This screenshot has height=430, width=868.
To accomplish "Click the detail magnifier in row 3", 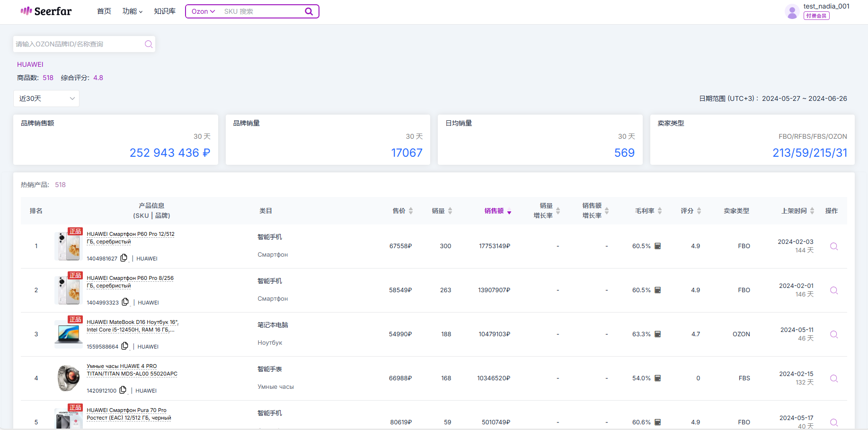I will (834, 334).
